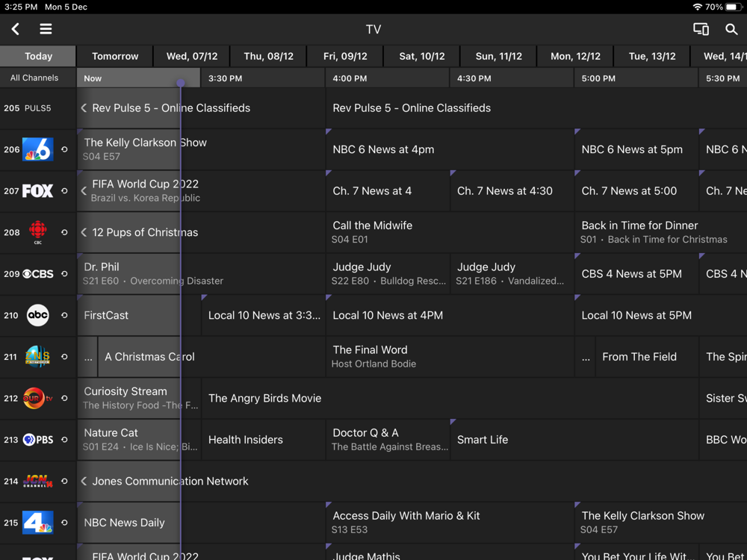Tap the replay icon on channel 214

click(64, 481)
